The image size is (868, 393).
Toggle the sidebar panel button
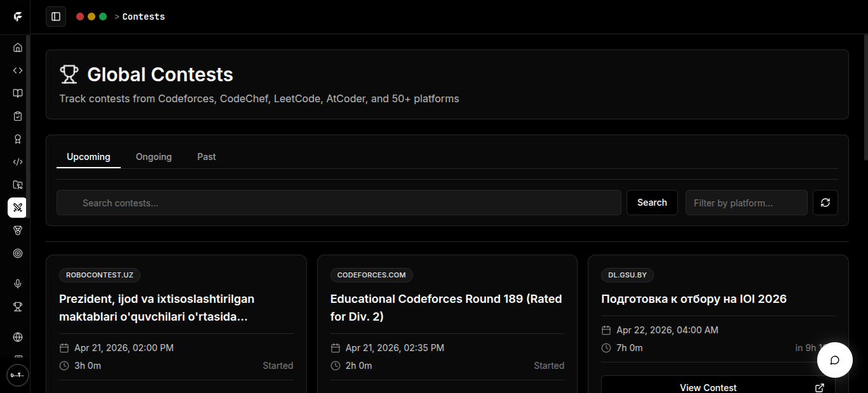pyautogui.click(x=56, y=17)
